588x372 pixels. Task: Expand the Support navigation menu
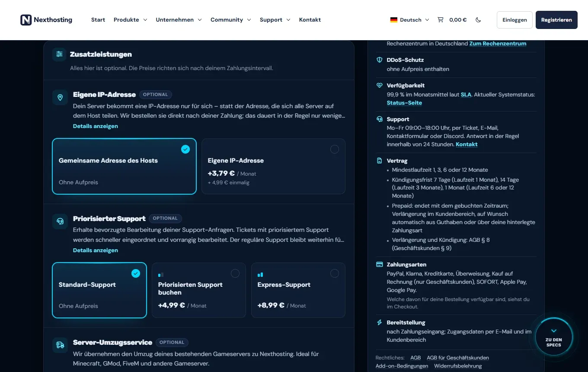click(275, 20)
